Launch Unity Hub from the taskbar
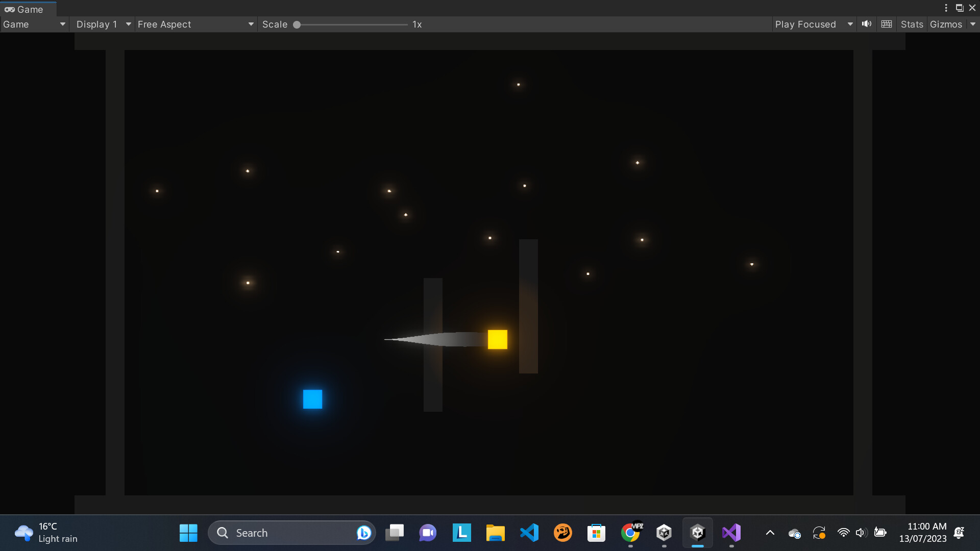The image size is (980, 551). coord(664,532)
